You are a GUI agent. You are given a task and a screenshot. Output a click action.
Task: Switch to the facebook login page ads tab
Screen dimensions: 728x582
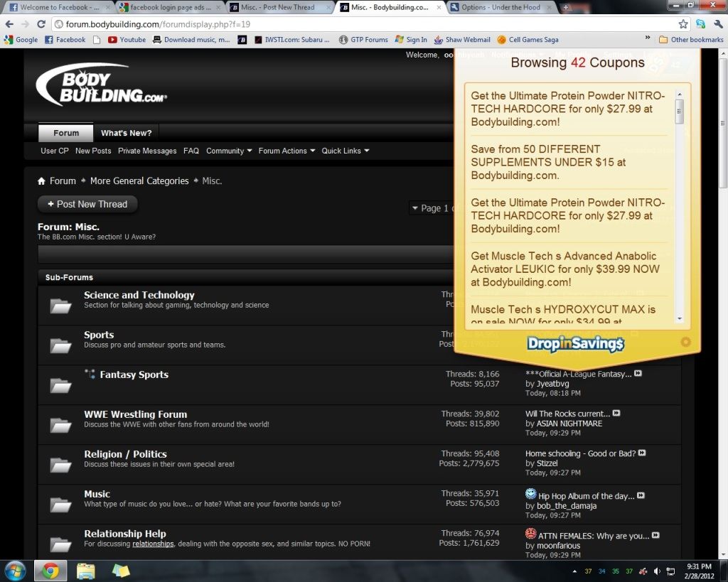point(170,7)
